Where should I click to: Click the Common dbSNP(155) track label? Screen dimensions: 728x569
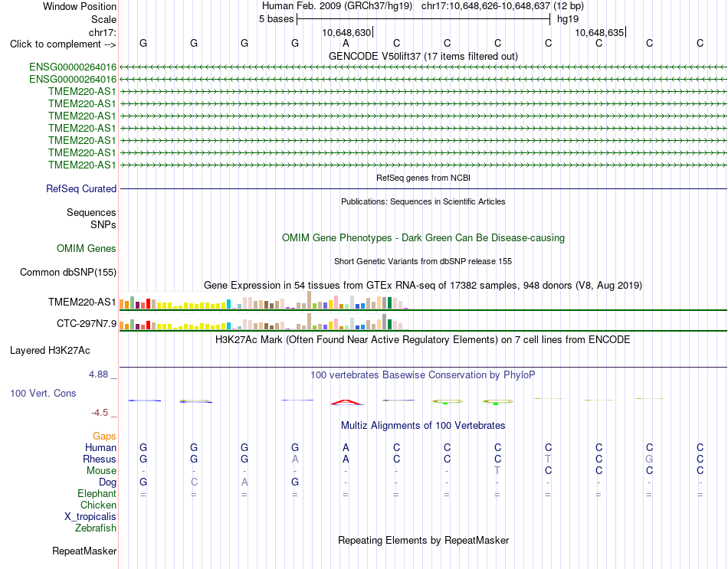(x=67, y=273)
